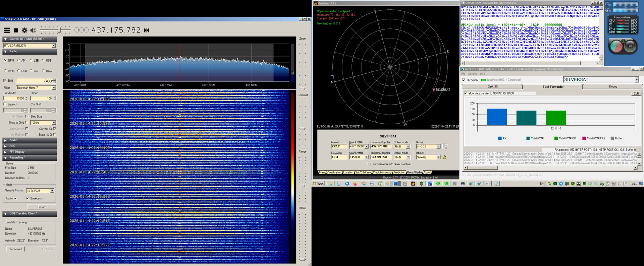Enable the Squelch checkbox

pyautogui.click(x=5, y=104)
